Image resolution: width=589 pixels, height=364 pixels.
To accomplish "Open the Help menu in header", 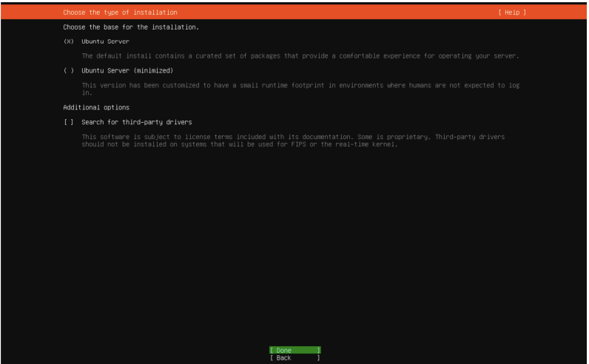I will point(511,13).
